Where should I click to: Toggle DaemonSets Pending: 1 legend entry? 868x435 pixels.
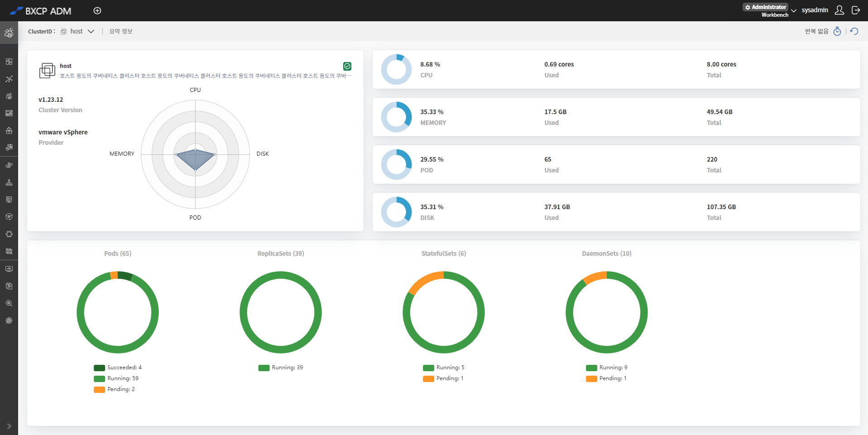606,378
